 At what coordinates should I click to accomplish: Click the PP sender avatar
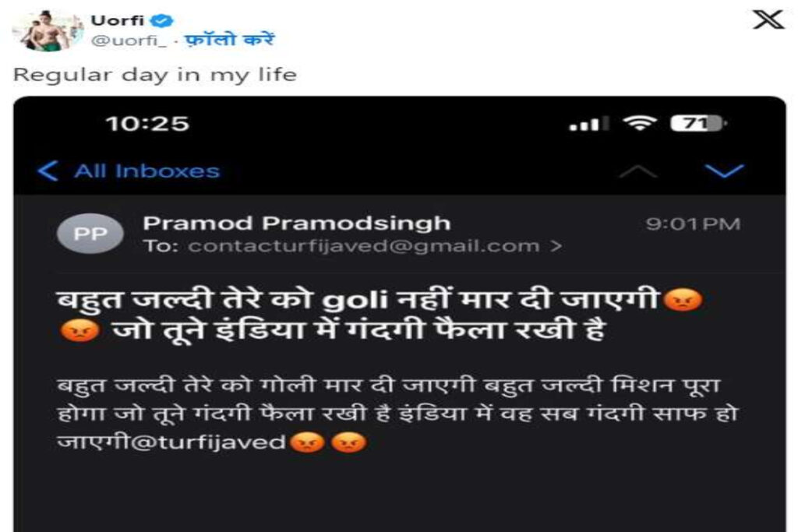90,234
